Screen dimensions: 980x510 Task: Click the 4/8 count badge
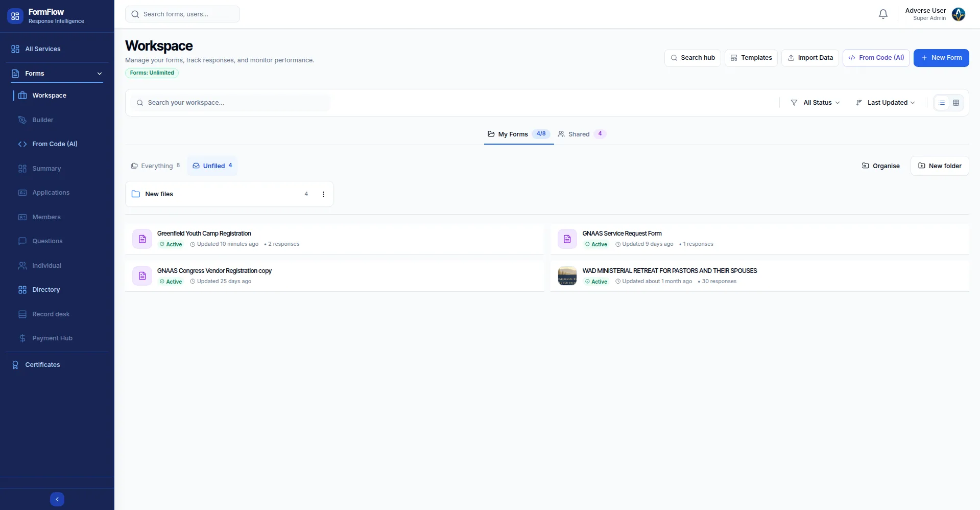pyautogui.click(x=541, y=134)
